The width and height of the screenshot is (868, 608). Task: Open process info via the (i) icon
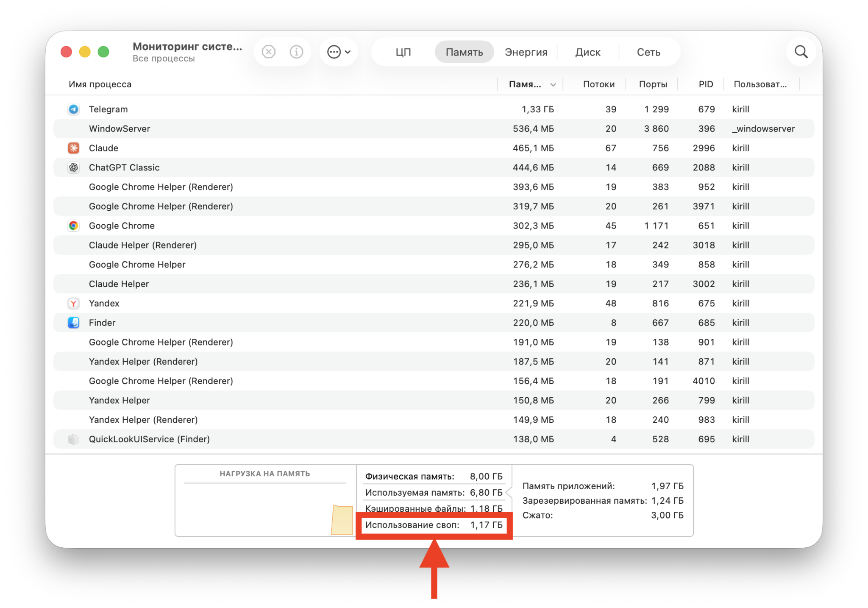296,52
